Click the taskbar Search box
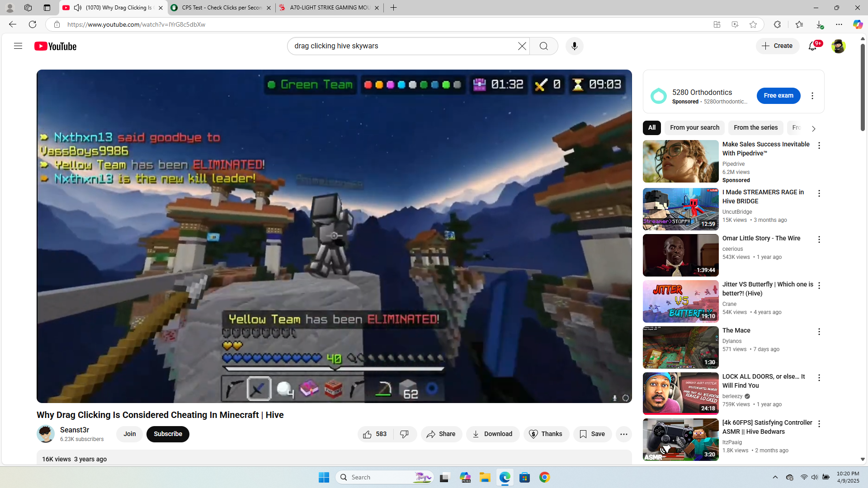Image resolution: width=868 pixels, height=488 pixels. coord(385,478)
